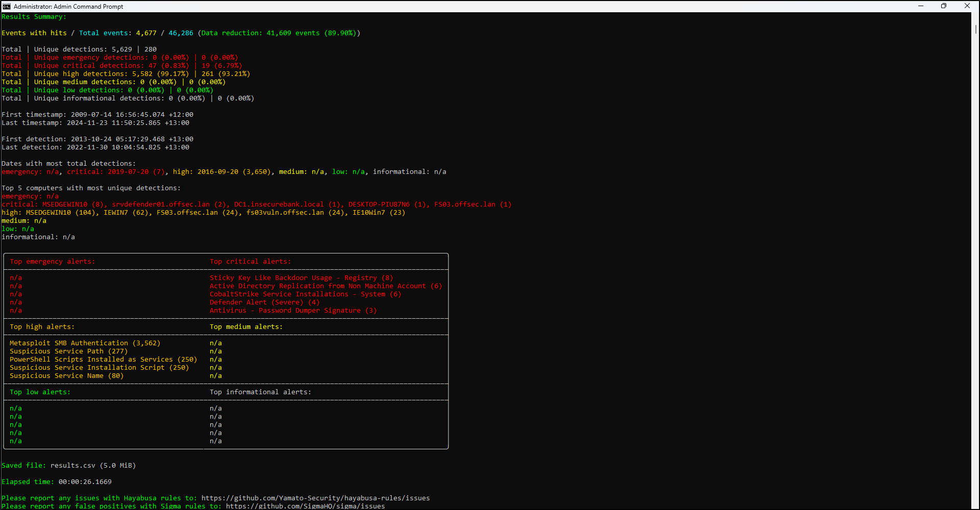The image size is (980, 510).
Task: Restore down the Command Prompt window
Action: coord(944,6)
